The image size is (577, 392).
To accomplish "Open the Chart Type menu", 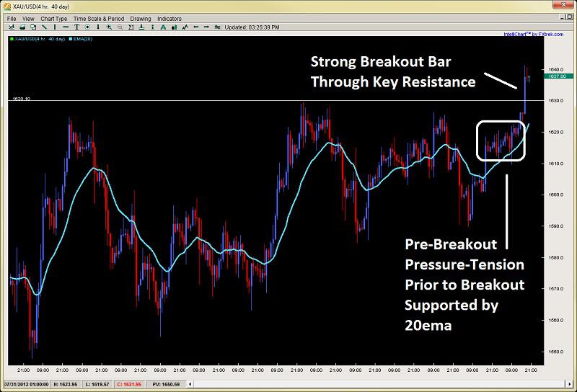I will click(x=53, y=19).
